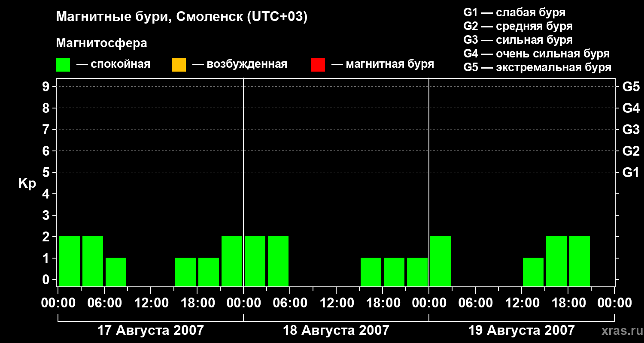Viewport: 644px width, 343px height.
Task: Select the Kp 1 bar at 06:00 on 17 August
Action: coord(116,272)
